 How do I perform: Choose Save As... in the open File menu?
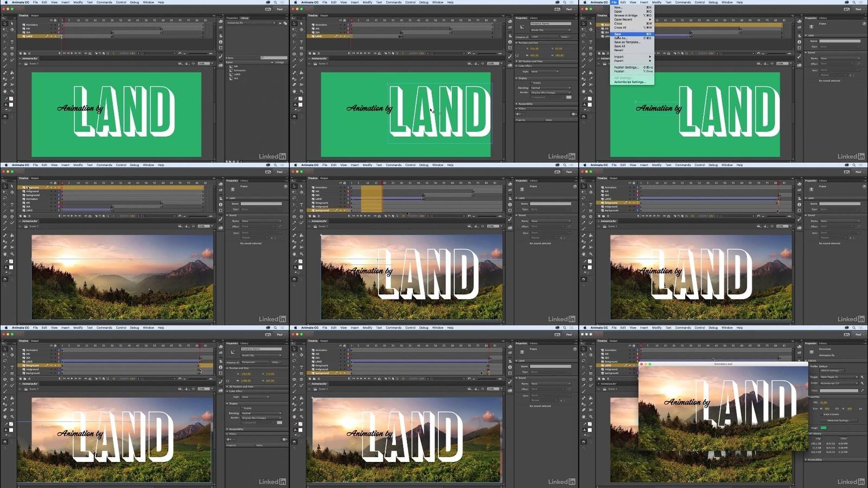pyautogui.click(x=633, y=38)
